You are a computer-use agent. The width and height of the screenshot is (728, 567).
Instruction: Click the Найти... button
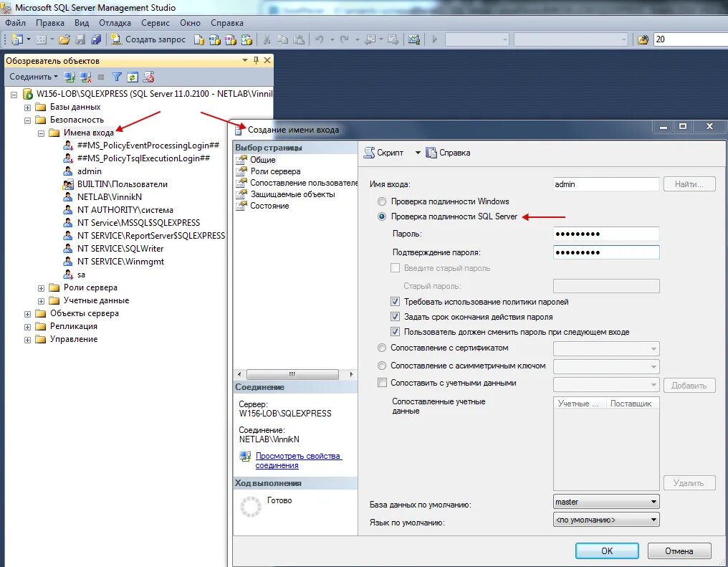tap(689, 184)
